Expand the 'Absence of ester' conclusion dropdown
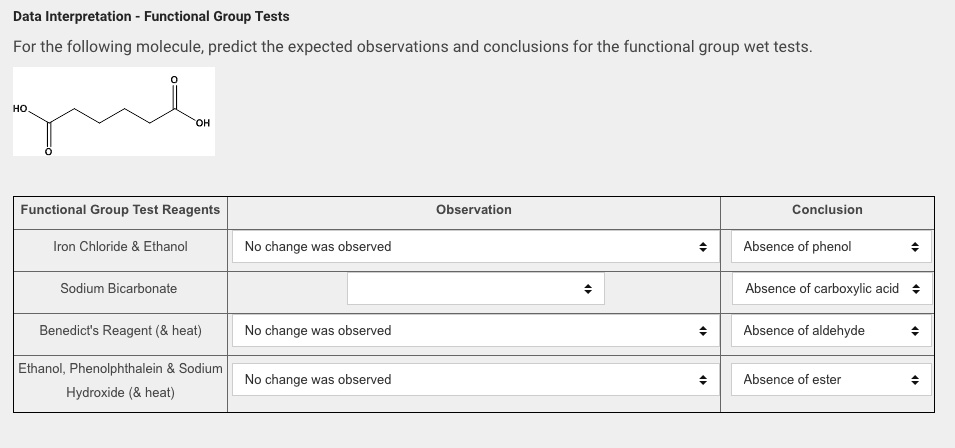 (x=827, y=379)
